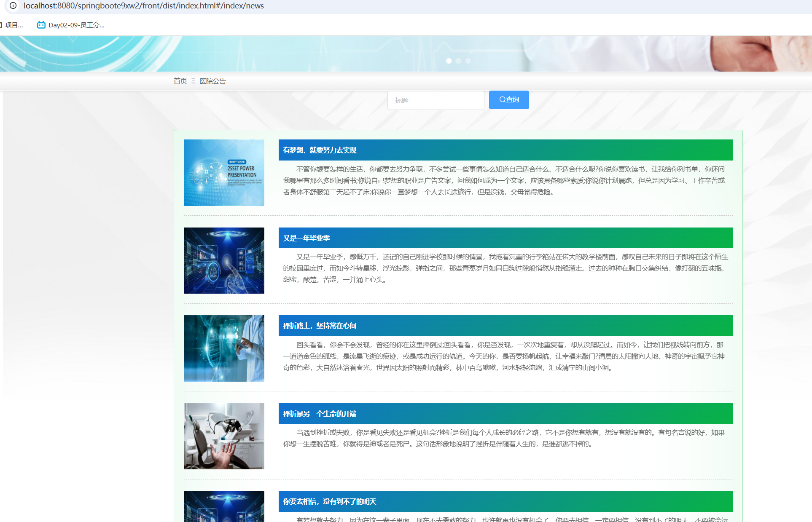
Task: Open news title 又是一年毕业季
Action: pyautogui.click(x=307, y=238)
